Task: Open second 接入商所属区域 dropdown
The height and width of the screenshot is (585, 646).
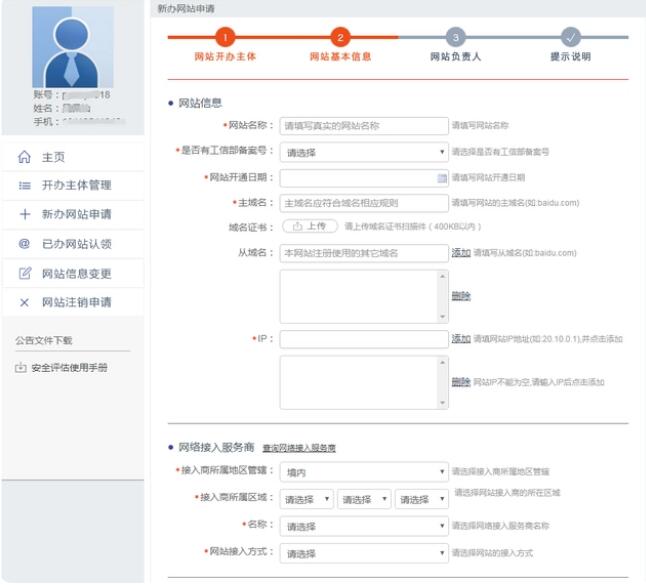Action: click(x=364, y=499)
